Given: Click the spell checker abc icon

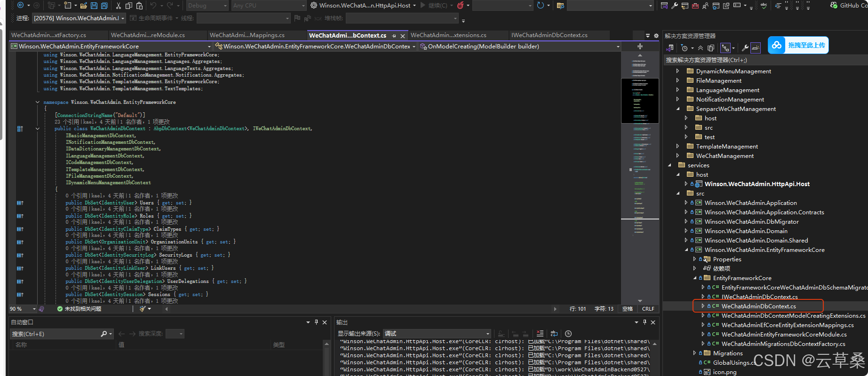Looking at the screenshot, I should pos(764,6).
